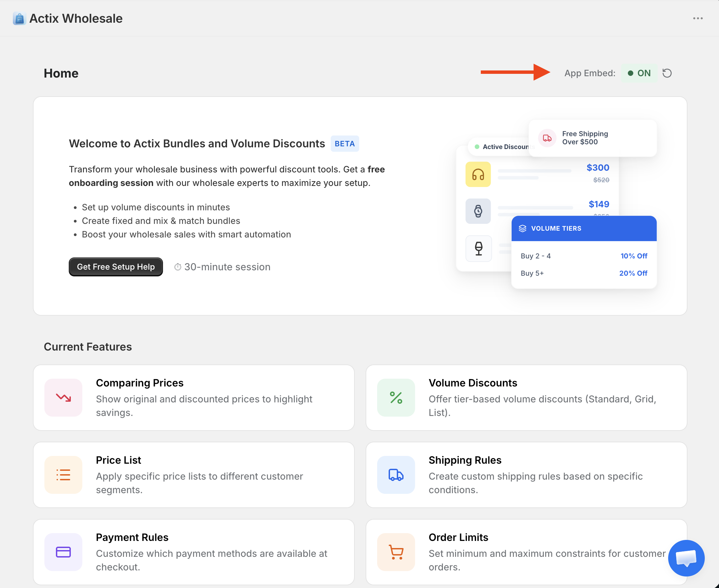Viewport: 719px width, 588px height.
Task: Click the Payment Rules credit card icon
Action: point(63,552)
